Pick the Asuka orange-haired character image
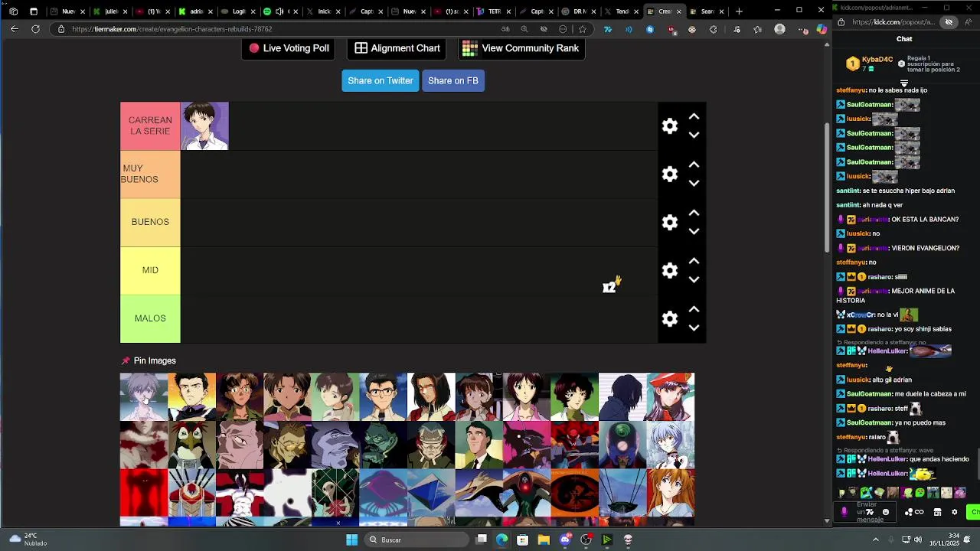The height and width of the screenshot is (551, 980). tap(671, 493)
